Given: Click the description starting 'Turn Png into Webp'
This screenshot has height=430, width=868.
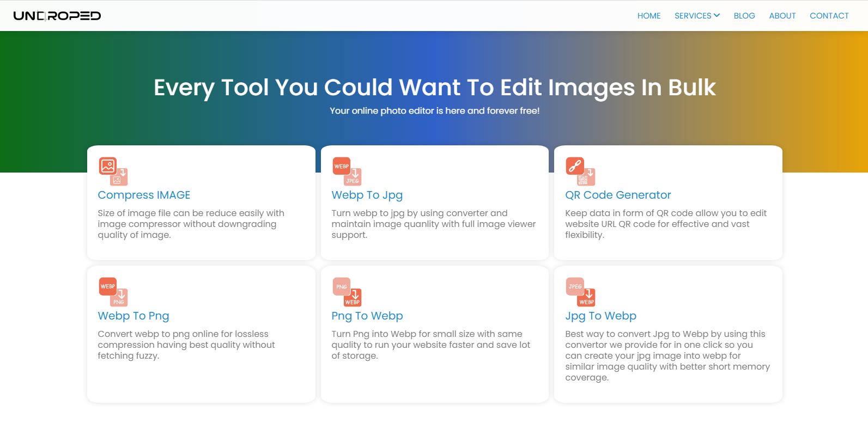Looking at the screenshot, I should 431,345.
